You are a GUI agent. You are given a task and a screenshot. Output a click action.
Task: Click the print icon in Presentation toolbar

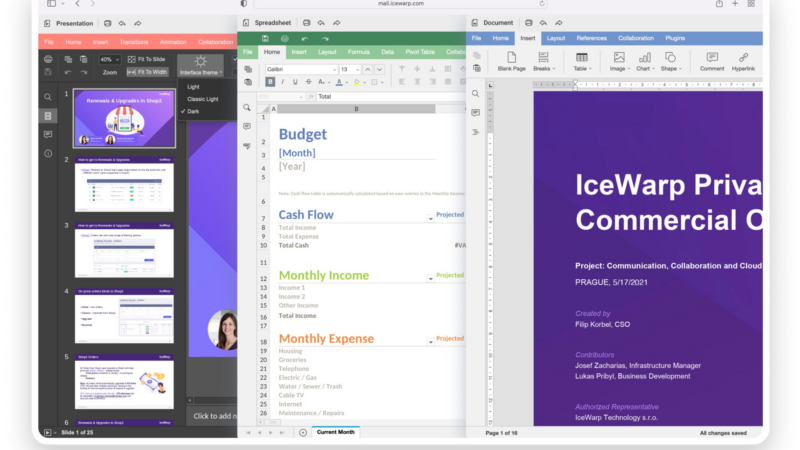[x=48, y=59]
